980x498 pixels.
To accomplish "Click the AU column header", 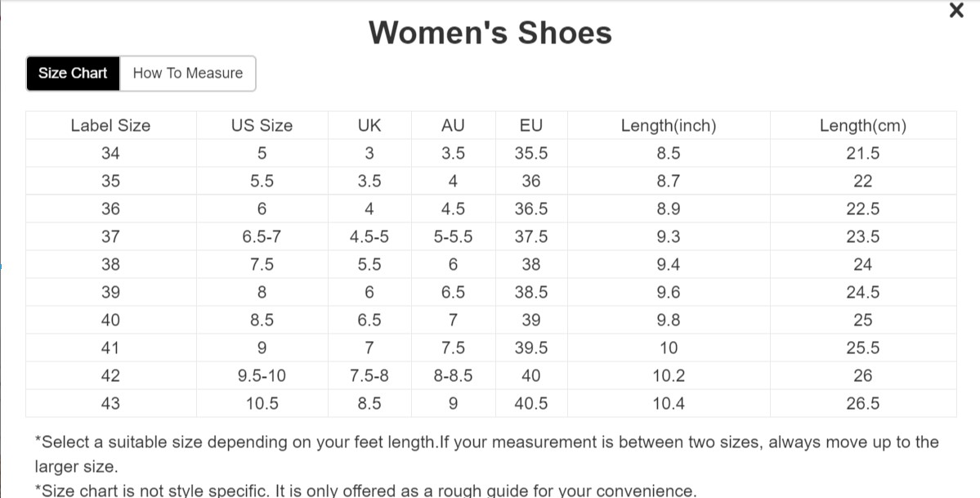I will tap(452, 126).
